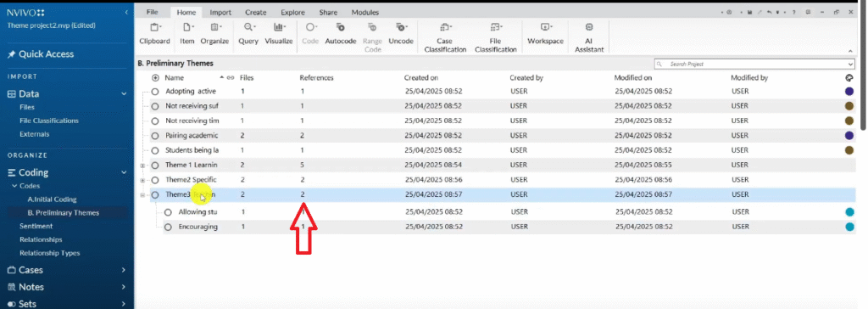
Task: Click the Undo arrow in title bar
Action: 770,12
